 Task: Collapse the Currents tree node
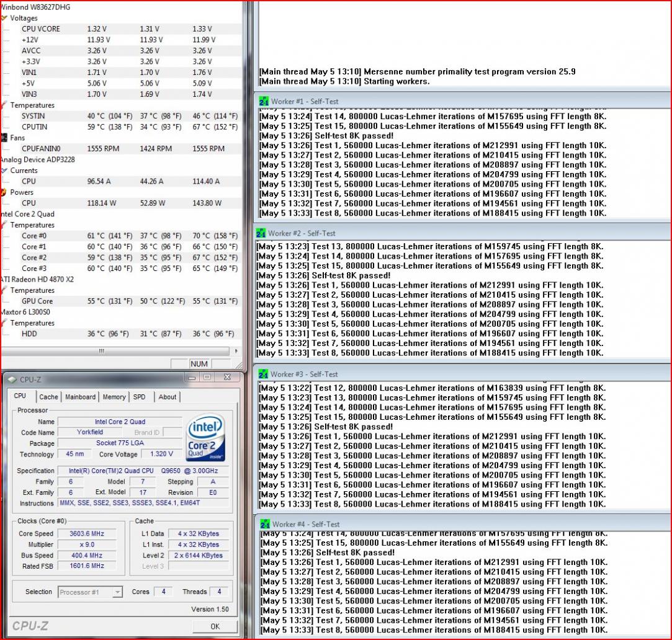pyautogui.click(x=4, y=171)
